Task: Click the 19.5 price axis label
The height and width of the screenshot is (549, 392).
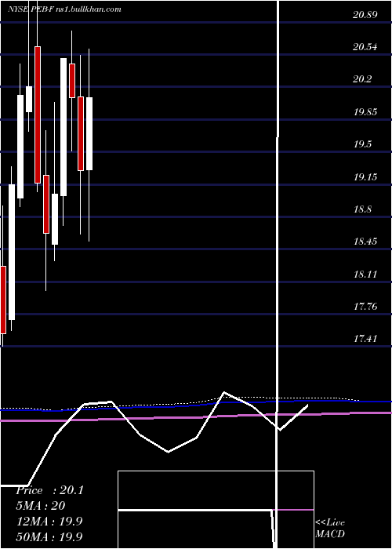Action: [x=362, y=144]
